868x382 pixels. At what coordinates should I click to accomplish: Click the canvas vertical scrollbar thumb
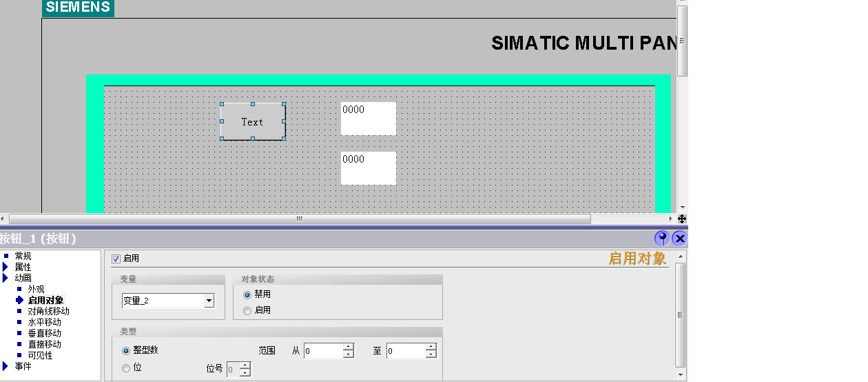[683, 40]
